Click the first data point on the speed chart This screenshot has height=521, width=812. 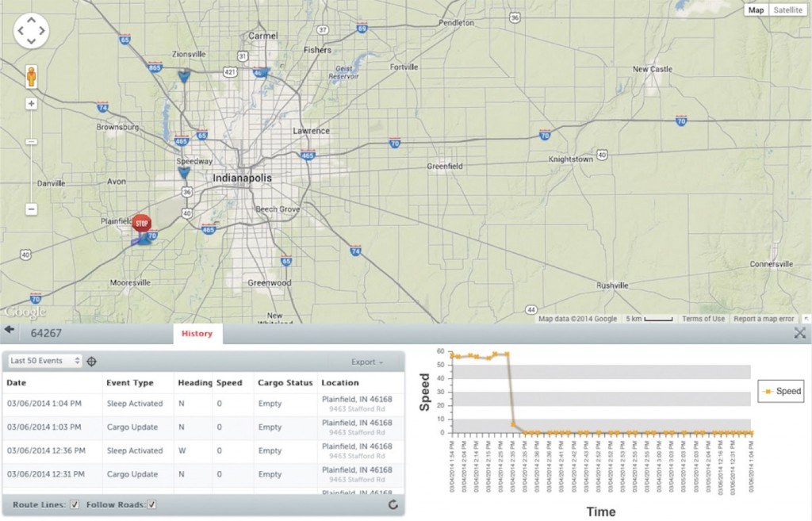click(x=452, y=355)
